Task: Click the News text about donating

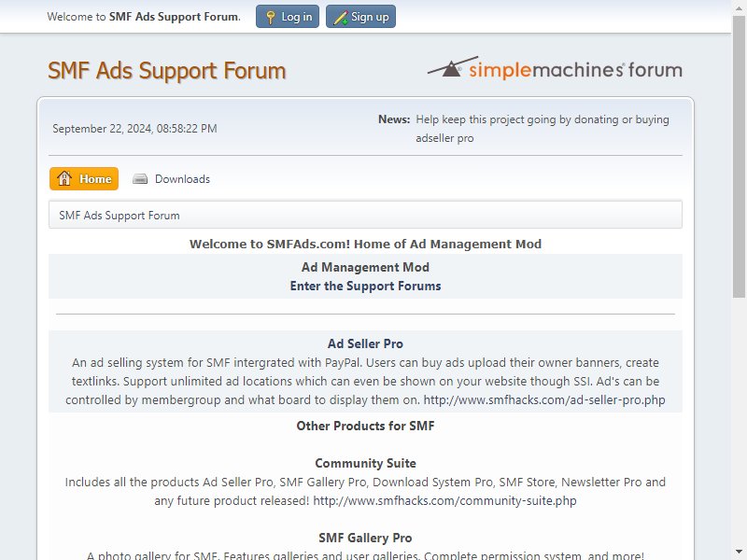Action: coord(543,129)
